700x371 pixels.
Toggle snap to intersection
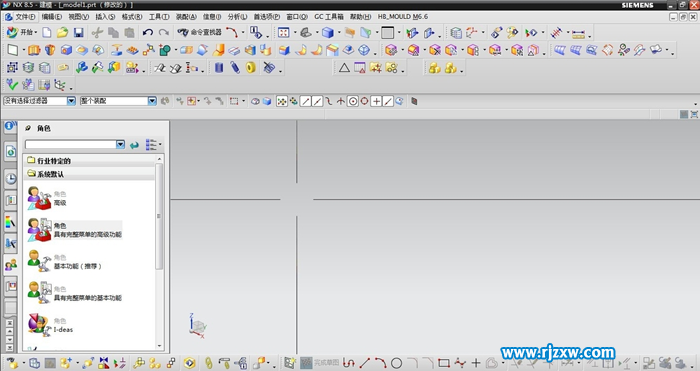341,101
